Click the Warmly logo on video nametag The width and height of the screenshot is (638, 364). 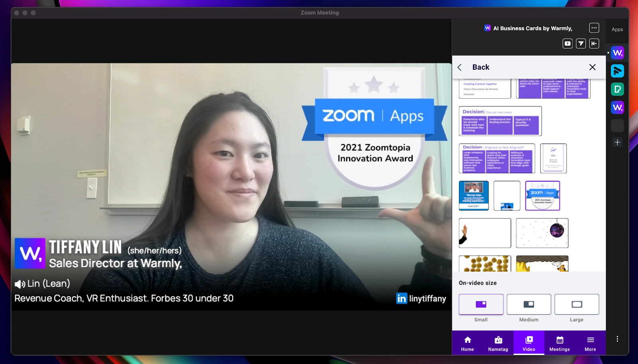[30, 253]
